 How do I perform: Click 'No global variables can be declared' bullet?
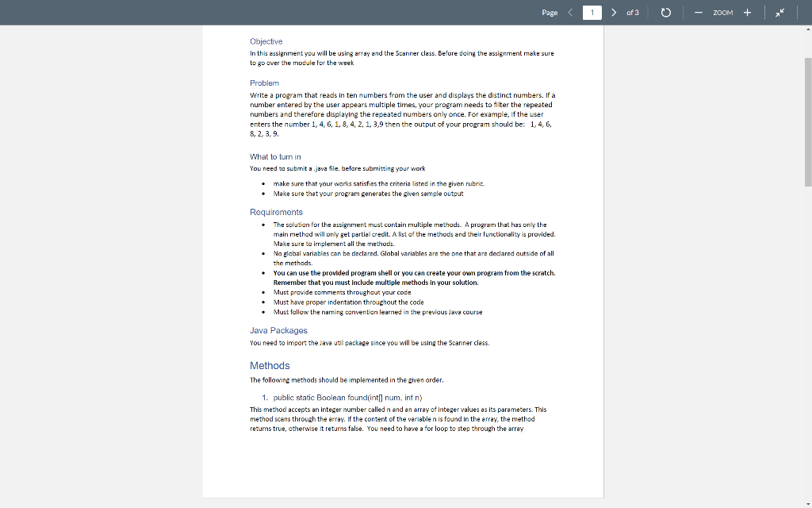pos(413,258)
